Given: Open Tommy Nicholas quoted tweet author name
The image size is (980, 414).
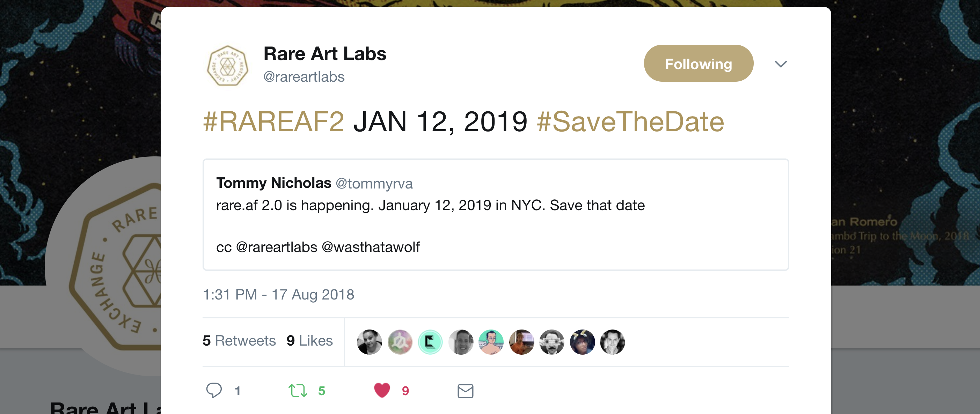Looking at the screenshot, I should [x=273, y=183].
